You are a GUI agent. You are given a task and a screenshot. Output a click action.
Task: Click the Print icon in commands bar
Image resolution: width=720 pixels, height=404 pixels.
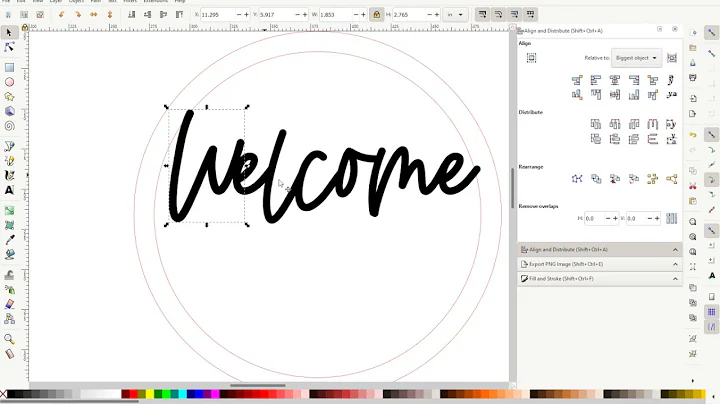point(693,78)
